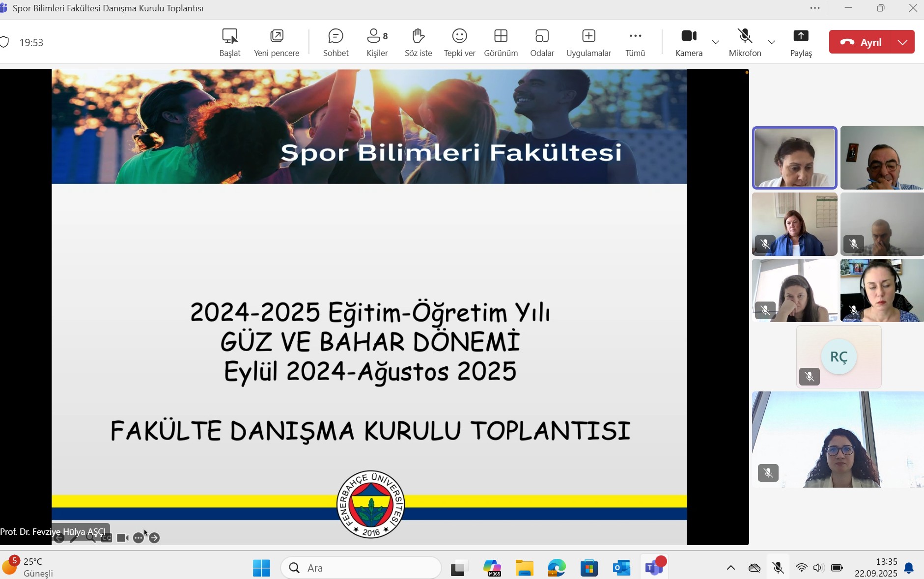The height and width of the screenshot is (579, 924).
Task: Open dropdown next to Ayrıl button
Action: (903, 42)
